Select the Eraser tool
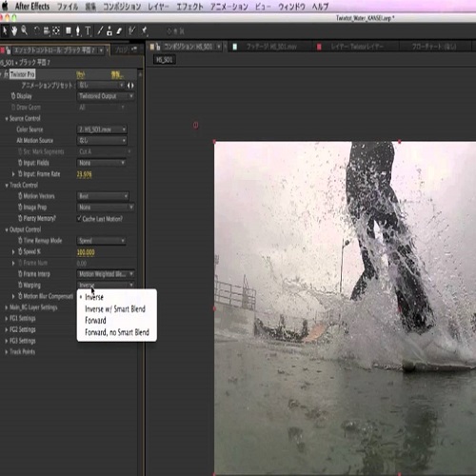476x476 pixels. (x=119, y=31)
